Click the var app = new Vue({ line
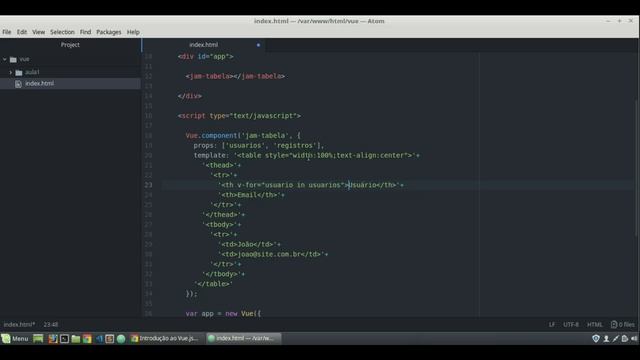The height and width of the screenshot is (360, 640). tap(223, 313)
